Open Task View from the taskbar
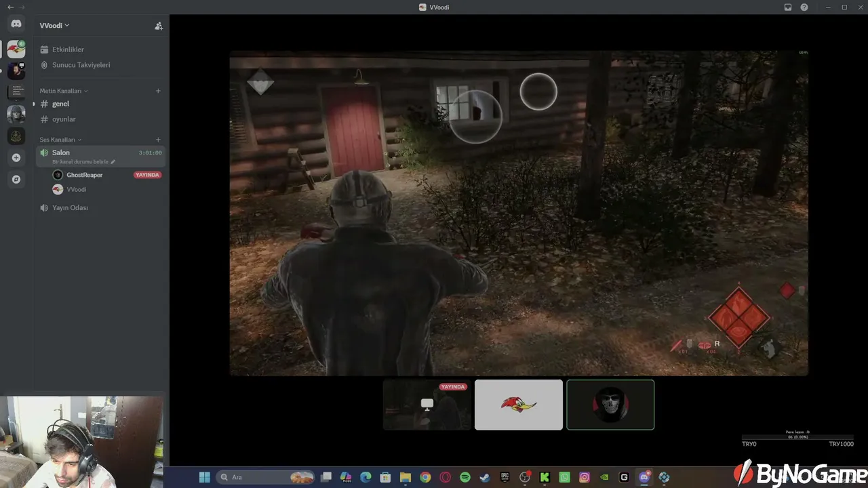The width and height of the screenshot is (868, 488). click(x=326, y=477)
